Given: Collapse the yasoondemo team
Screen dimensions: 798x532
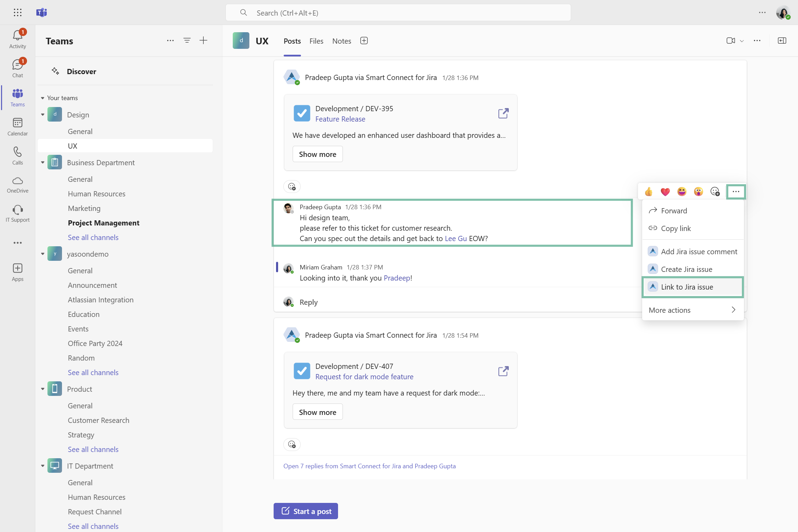Looking at the screenshot, I should coord(43,254).
